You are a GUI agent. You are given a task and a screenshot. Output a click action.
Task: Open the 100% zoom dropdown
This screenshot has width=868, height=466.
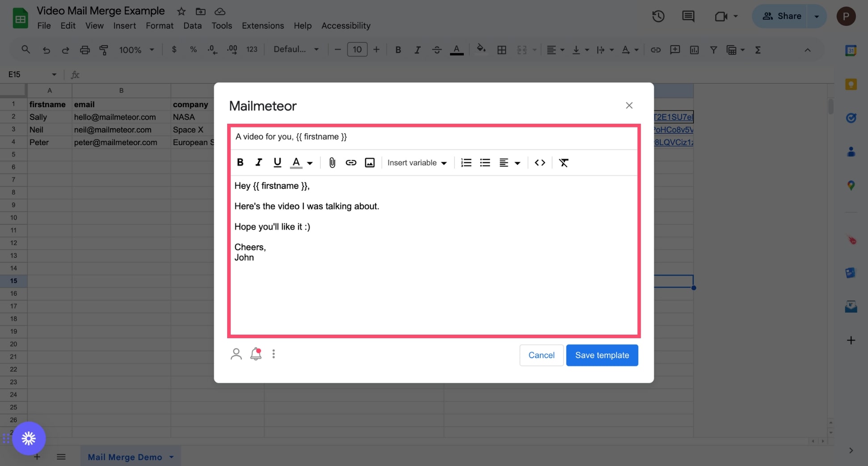(x=136, y=50)
